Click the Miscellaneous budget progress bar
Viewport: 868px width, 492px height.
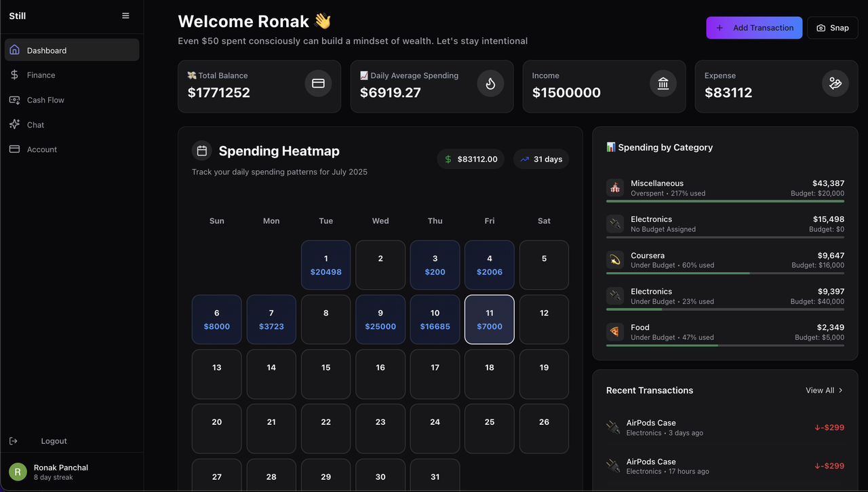coord(725,201)
